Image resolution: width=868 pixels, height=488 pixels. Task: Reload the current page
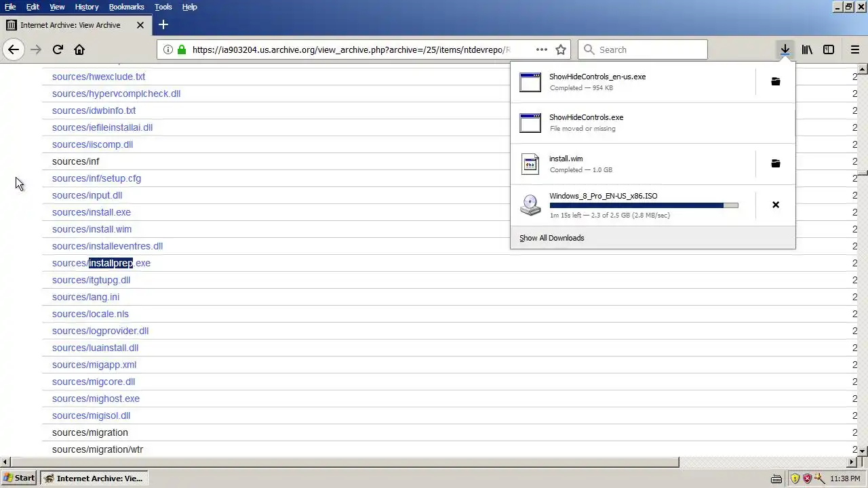coord(58,49)
